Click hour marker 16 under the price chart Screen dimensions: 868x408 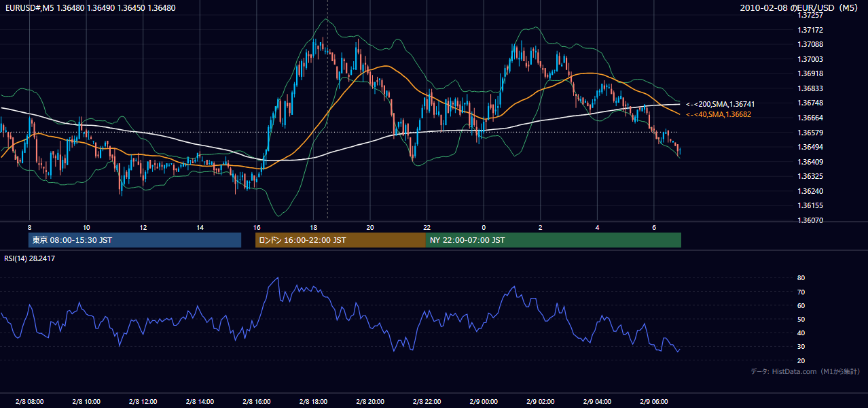coord(256,227)
